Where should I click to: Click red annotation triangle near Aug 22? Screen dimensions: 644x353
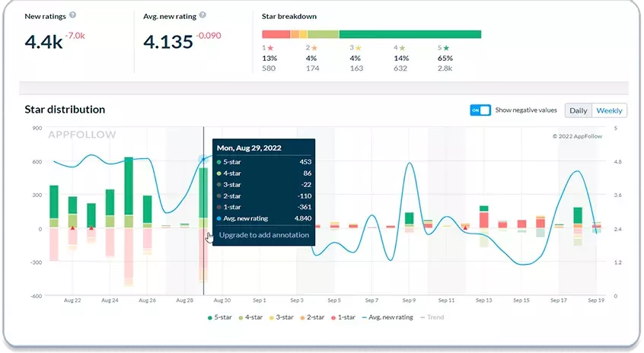(72, 227)
